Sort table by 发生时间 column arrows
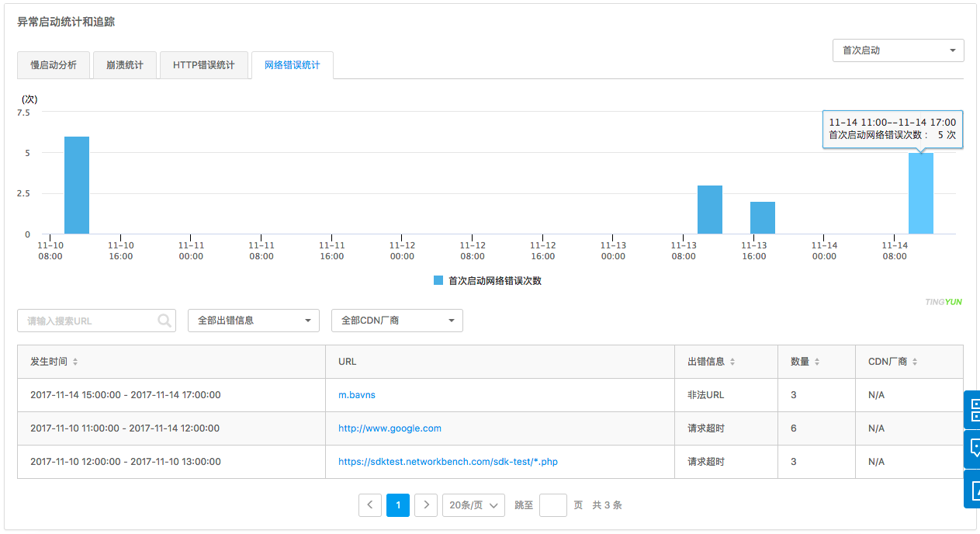Viewport: 980px width, 534px height. coord(75,362)
